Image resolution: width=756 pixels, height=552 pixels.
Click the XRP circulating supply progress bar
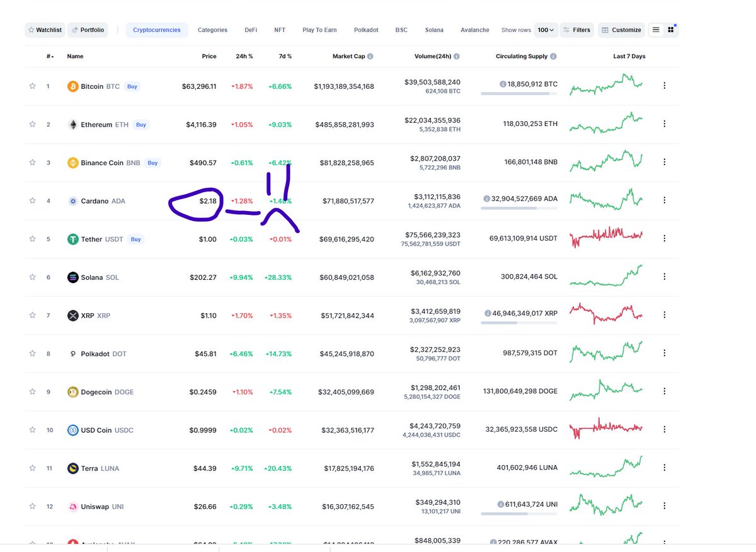[519, 323]
